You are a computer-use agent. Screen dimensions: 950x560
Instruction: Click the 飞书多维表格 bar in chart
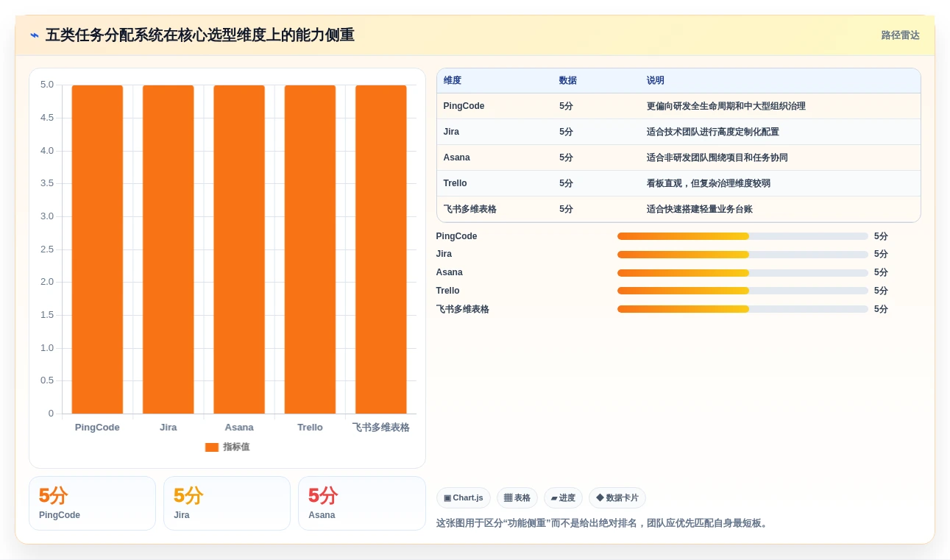[x=381, y=249]
